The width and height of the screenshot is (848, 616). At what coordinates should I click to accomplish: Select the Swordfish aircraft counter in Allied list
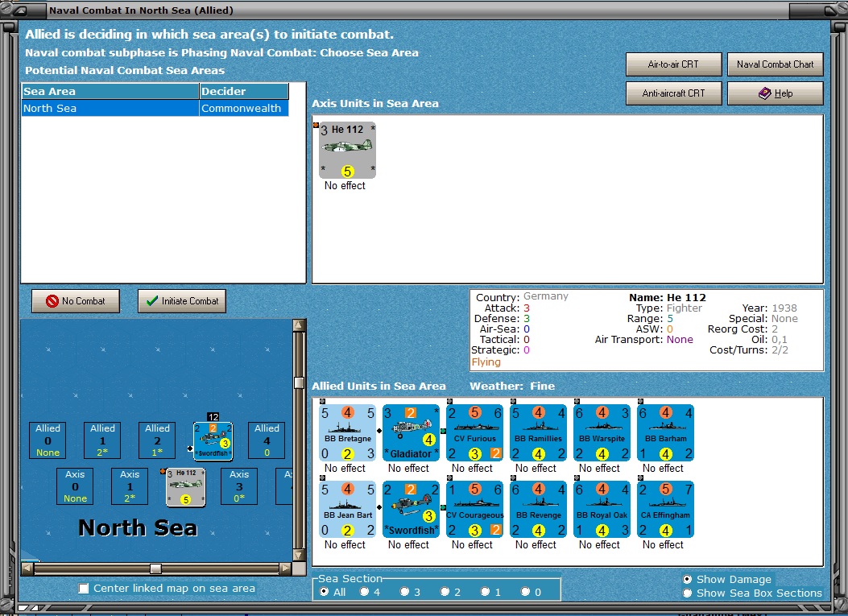coord(411,510)
